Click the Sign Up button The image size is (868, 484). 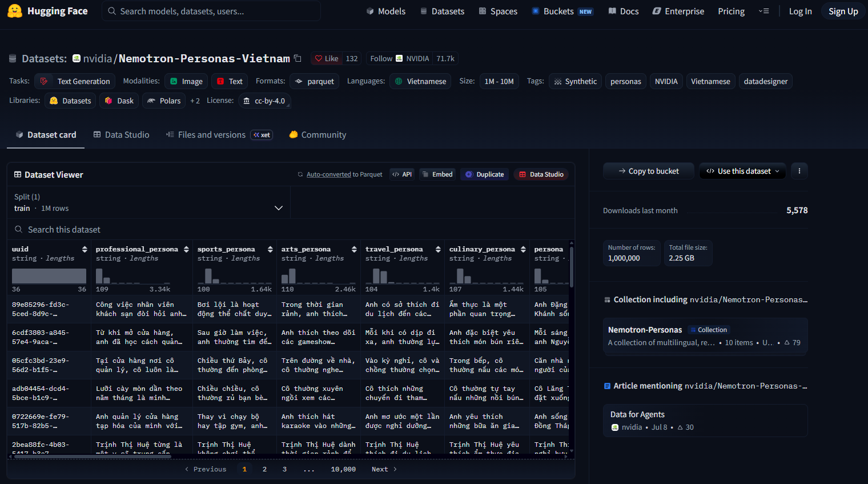[x=843, y=11]
